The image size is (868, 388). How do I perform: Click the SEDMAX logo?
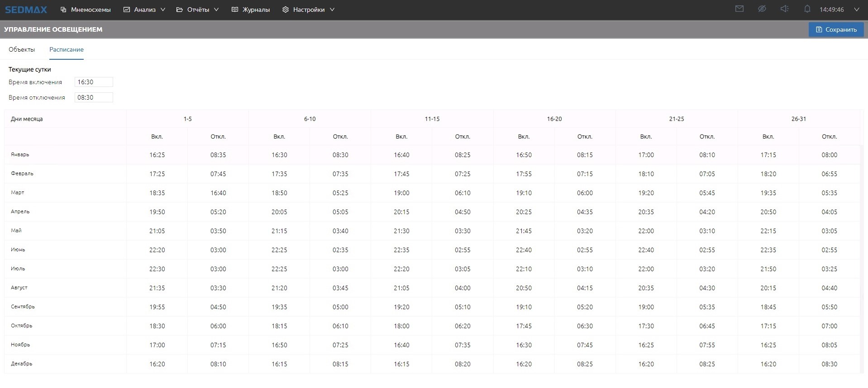tap(26, 10)
